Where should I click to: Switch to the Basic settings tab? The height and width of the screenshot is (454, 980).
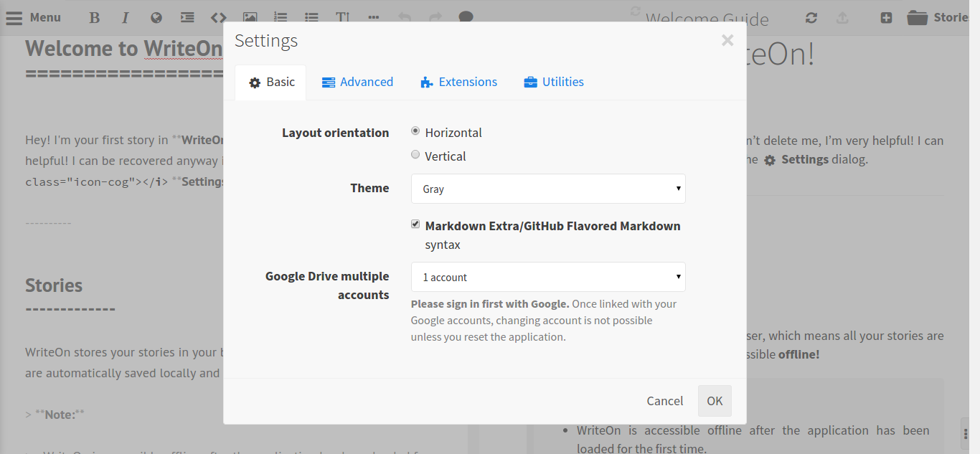(271, 82)
